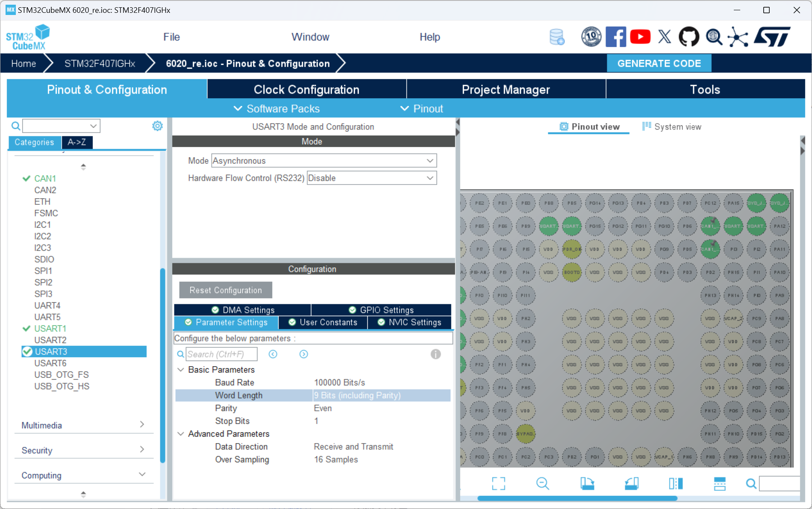Select USB_OTG_FS in the peripheral list
Image resolution: width=812 pixels, height=509 pixels.
pyautogui.click(x=62, y=374)
